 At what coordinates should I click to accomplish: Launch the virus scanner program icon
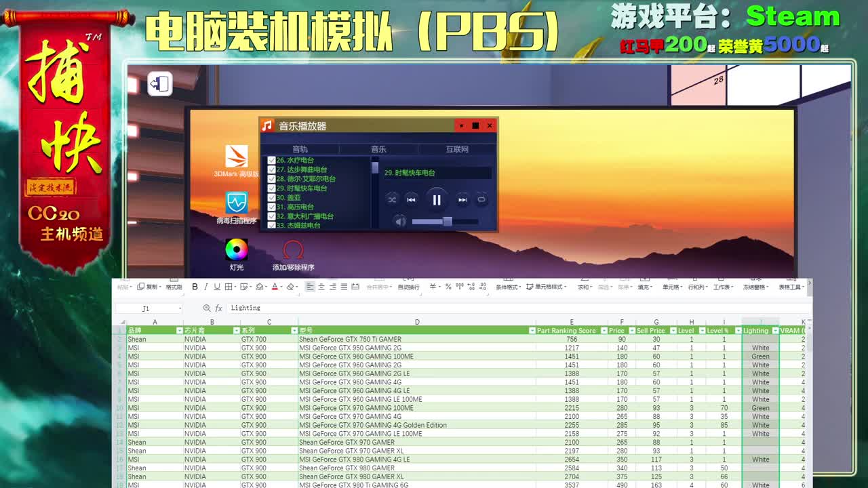coord(236,203)
